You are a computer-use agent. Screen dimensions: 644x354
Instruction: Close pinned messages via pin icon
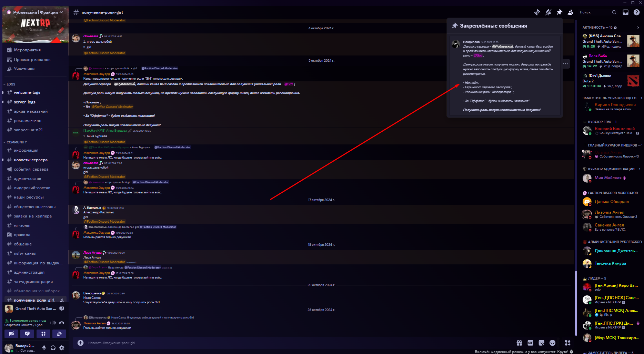[x=559, y=12]
